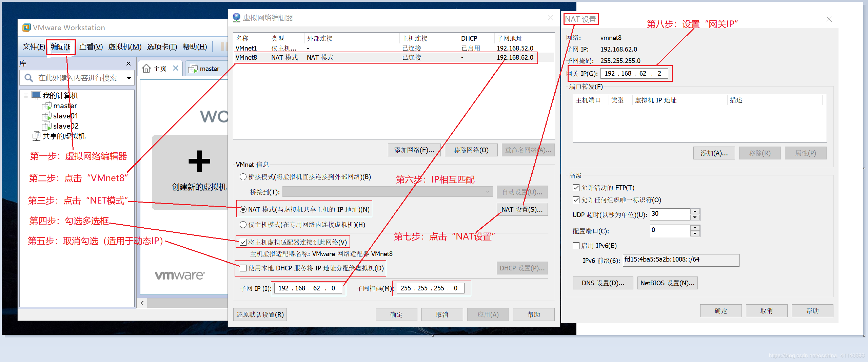Click the master VM tab icon
This screenshot has height=362, width=868.
click(x=193, y=69)
